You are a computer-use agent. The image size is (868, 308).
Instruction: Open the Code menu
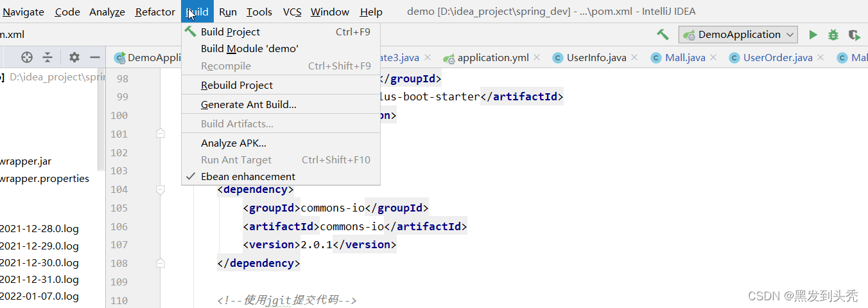click(67, 12)
